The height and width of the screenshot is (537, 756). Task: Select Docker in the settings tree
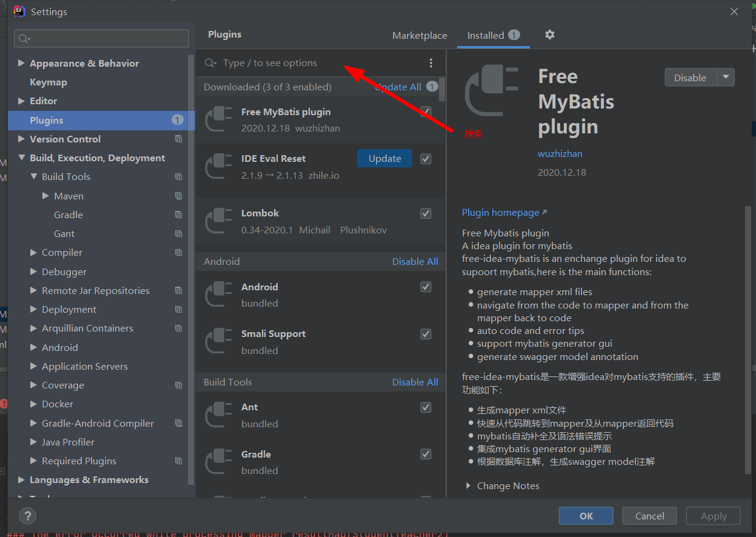click(58, 404)
